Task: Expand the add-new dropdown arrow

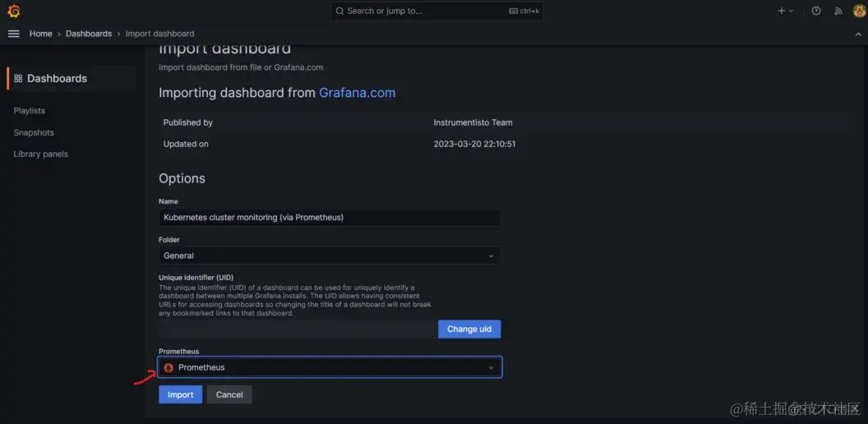Action: coord(791,11)
